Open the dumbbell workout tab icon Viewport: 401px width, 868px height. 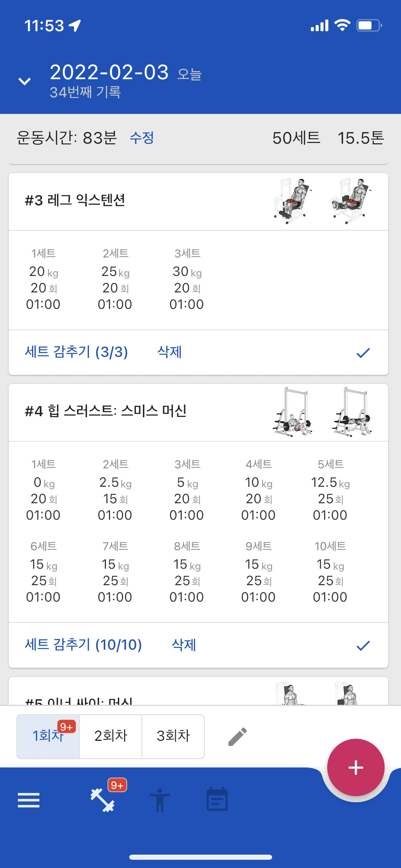click(x=102, y=800)
